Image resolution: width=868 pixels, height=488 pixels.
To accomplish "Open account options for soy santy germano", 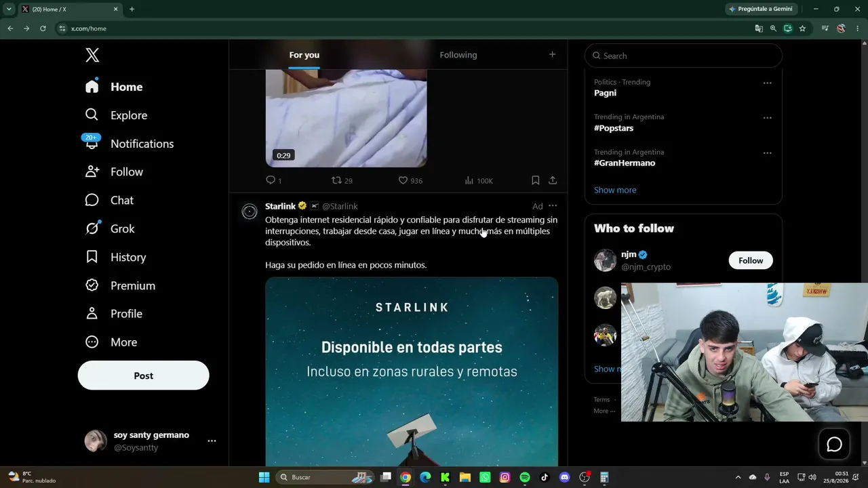I will [x=212, y=441].
